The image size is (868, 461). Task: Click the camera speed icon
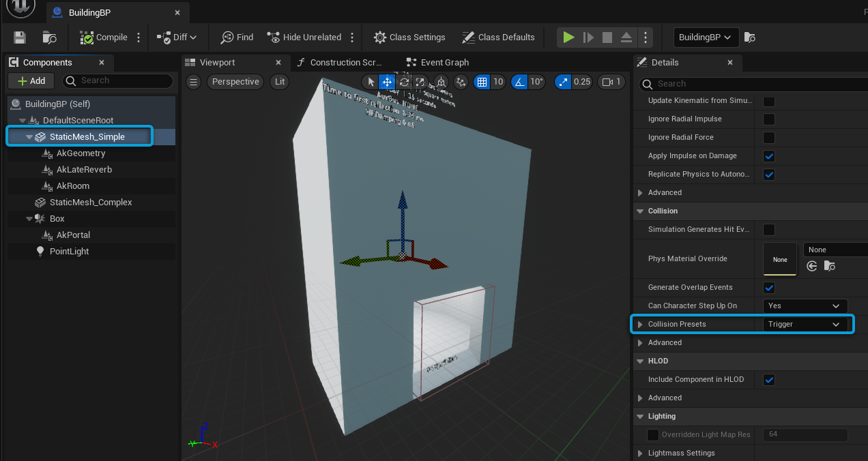607,82
